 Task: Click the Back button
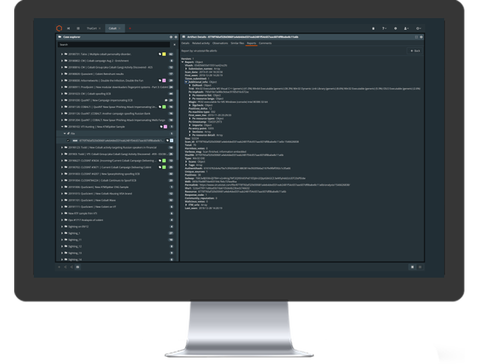tap(416, 51)
